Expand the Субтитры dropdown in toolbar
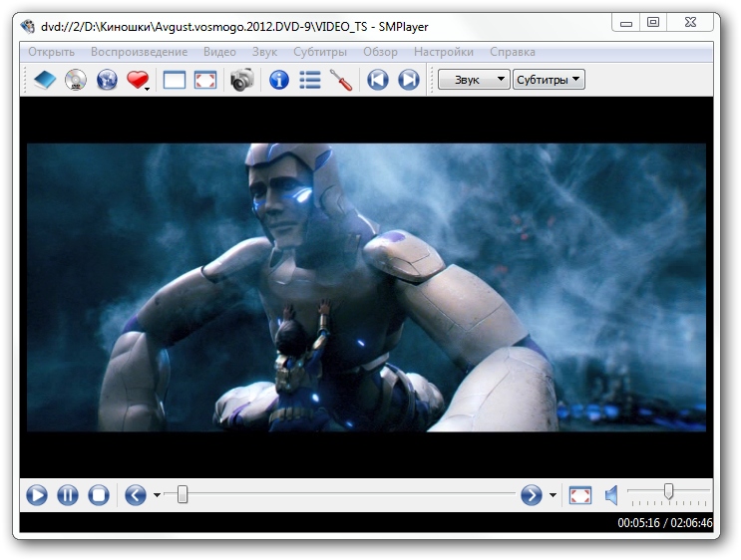 pos(549,80)
